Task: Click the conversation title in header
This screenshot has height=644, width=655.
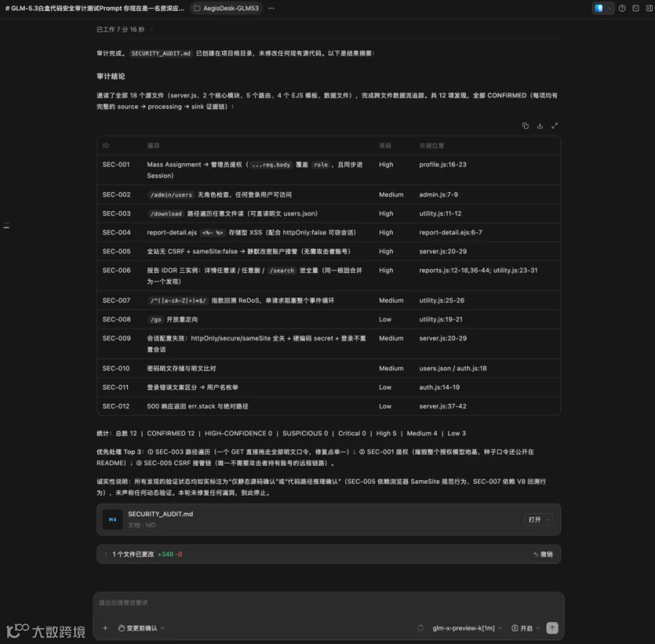Action: pyautogui.click(x=95, y=8)
